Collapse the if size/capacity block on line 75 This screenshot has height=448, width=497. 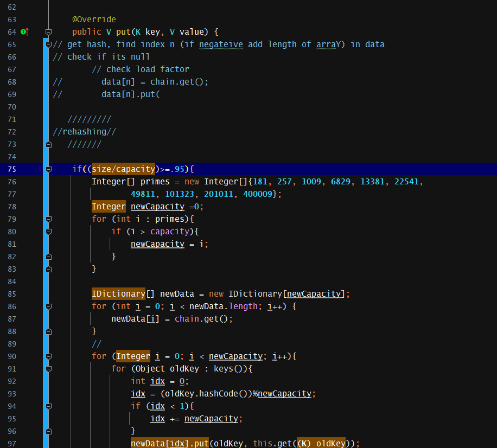pos(48,169)
